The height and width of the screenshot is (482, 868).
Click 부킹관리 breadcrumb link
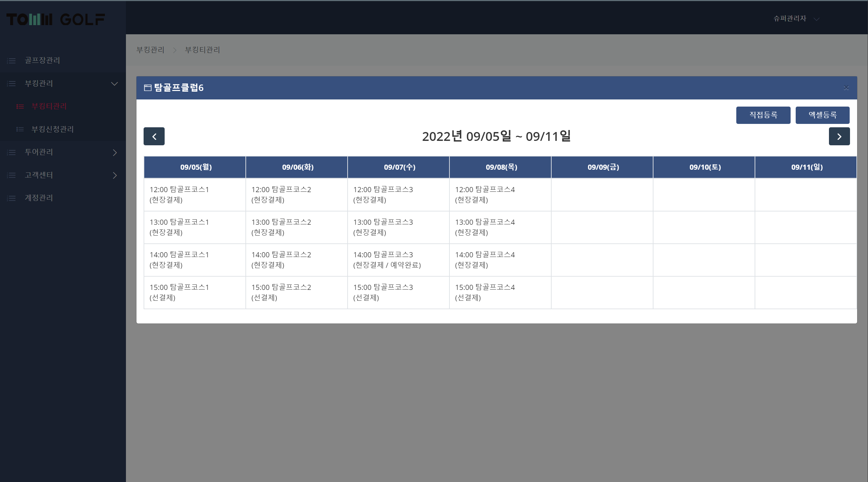tap(150, 50)
